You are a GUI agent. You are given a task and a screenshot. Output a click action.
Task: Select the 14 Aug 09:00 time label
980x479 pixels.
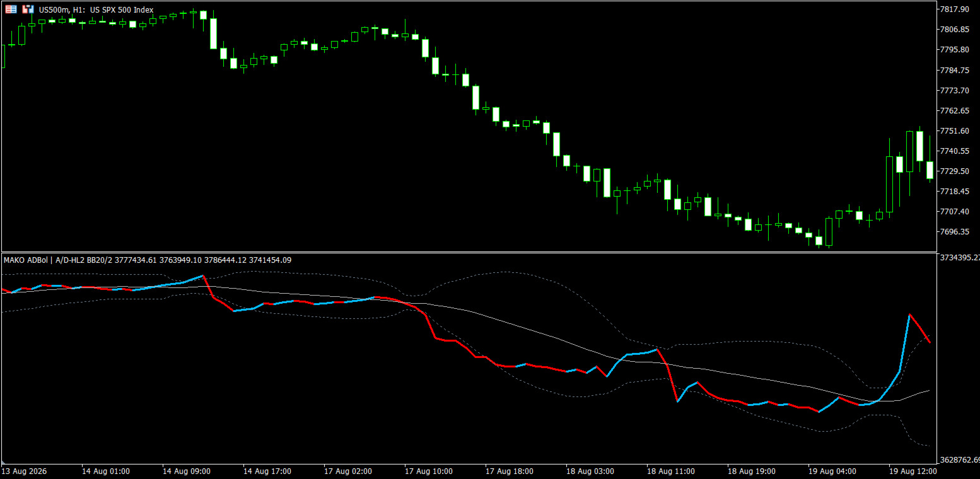(185, 471)
